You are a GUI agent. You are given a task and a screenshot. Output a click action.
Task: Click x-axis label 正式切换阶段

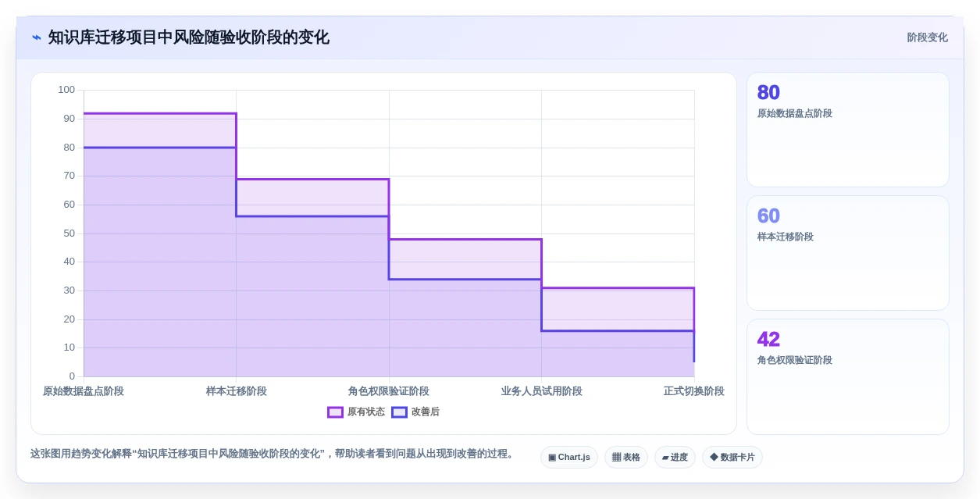(x=694, y=391)
